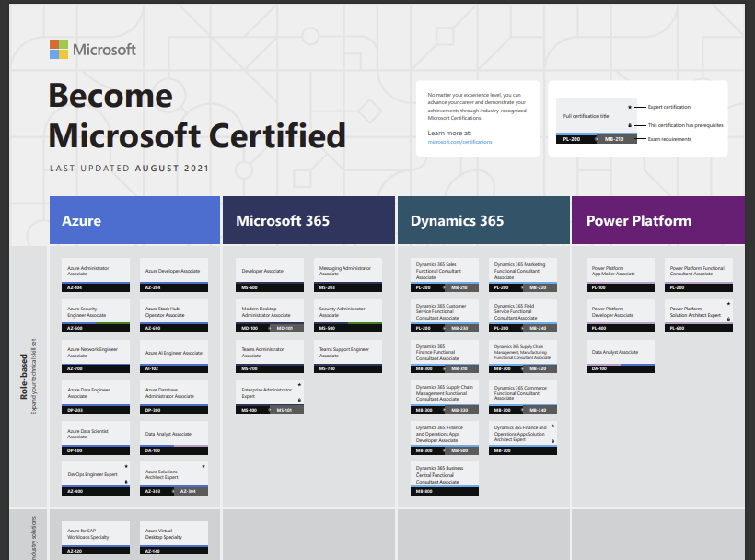Image resolution: width=755 pixels, height=560 pixels.
Task: Open Data Analyst Associate card under Power Platform
Action: tap(621, 356)
